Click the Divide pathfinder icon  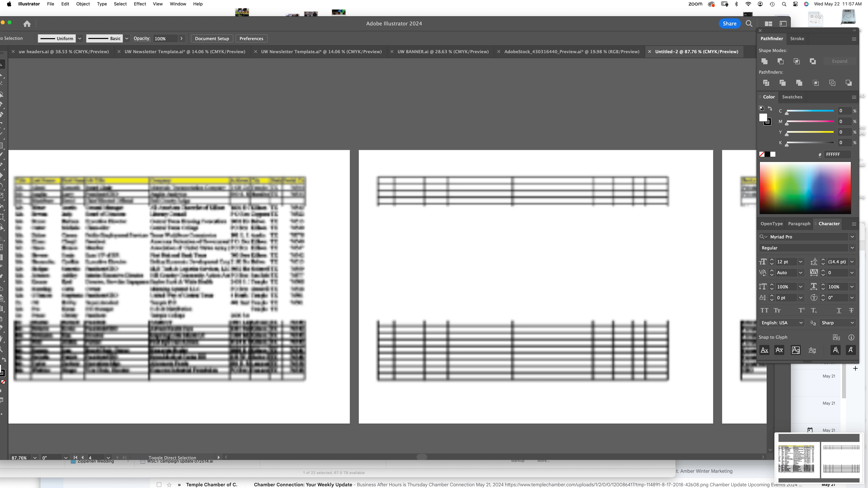[x=766, y=83]
